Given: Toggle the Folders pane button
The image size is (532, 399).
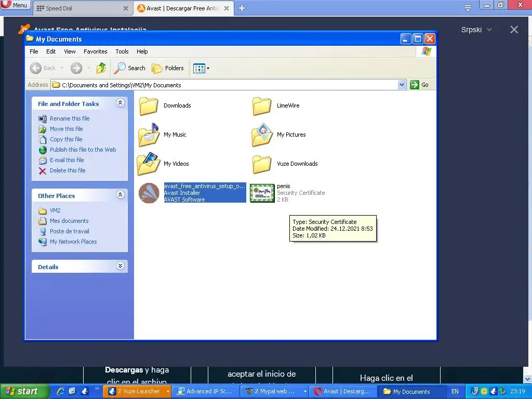Looking at the screenshot, I should (x=168, y=68).
